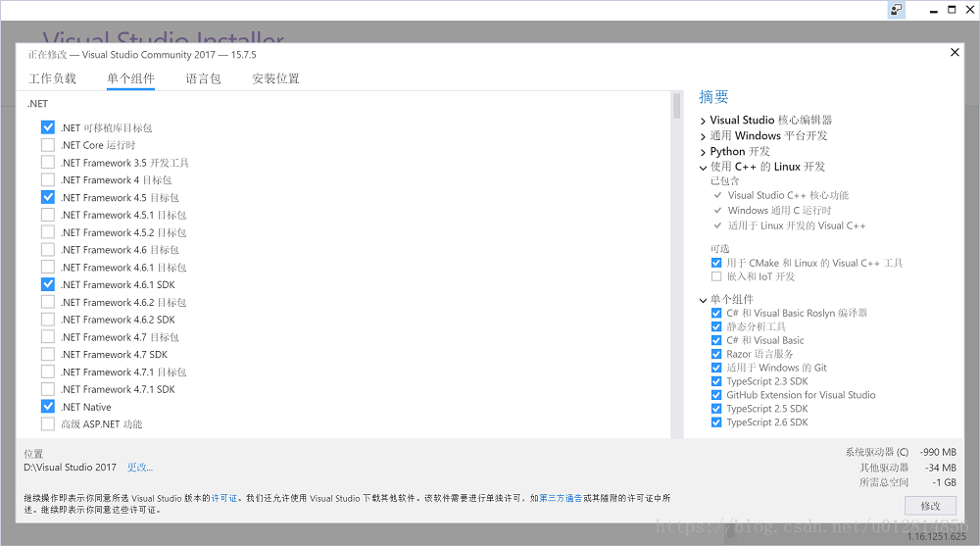Uncheck .NET Framework 4.5 目标包
980x546 pixels.
pyautogui.click(x=47, y=198)
